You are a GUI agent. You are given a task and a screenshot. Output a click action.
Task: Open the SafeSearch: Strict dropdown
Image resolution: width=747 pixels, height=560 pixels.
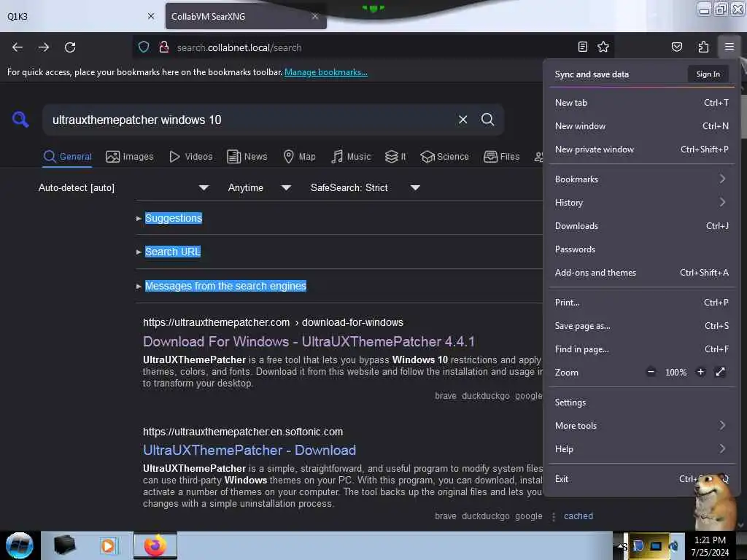pyautogui.click(x=365, y=187)
